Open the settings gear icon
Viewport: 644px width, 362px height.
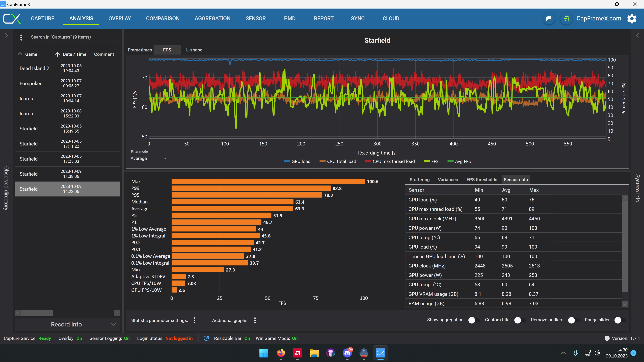coord(632,18)
